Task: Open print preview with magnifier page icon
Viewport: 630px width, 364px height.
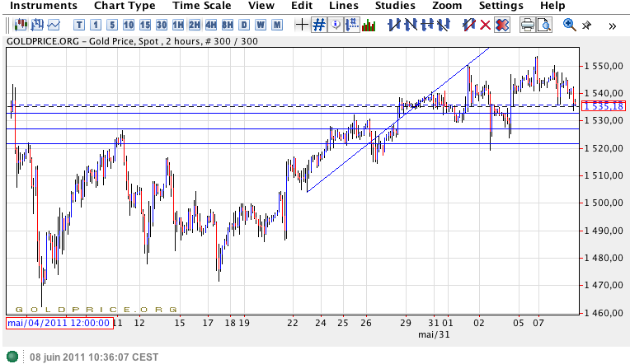Action: coord(544,25)
